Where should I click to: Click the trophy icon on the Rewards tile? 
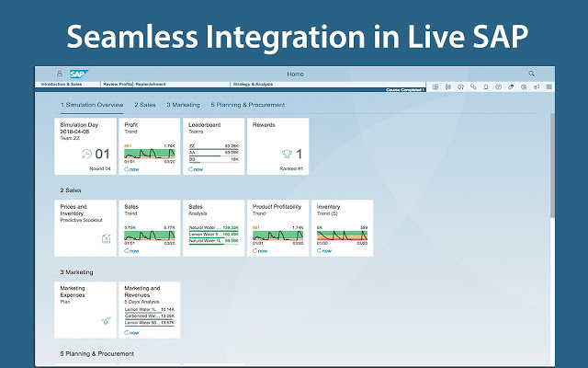tap(287, 154)
